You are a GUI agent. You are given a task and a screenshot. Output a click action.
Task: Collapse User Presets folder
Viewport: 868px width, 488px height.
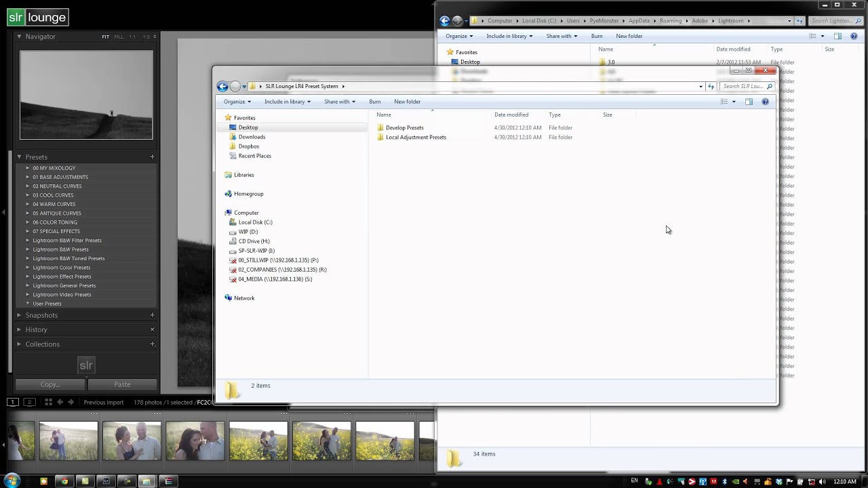pyautogui.click(x=28, y=304)
